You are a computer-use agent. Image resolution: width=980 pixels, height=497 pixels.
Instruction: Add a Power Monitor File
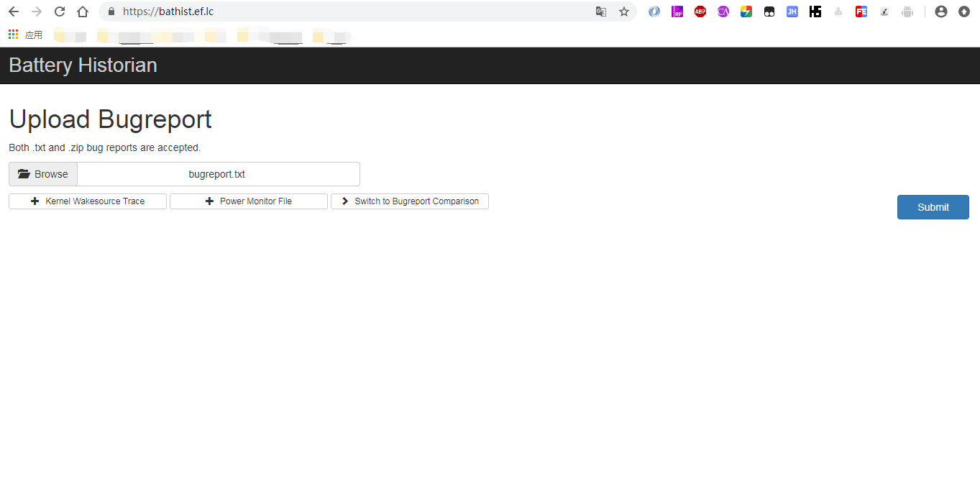coord(249,201)
